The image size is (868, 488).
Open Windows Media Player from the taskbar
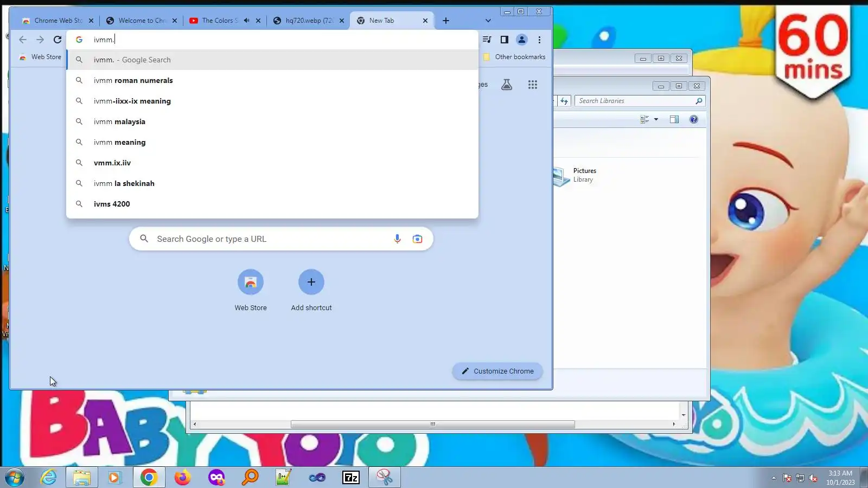tap(114, 477)
